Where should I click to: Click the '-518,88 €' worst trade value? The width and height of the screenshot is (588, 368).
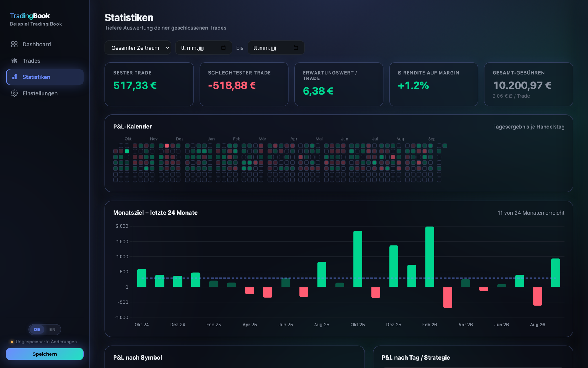point(232,85)
